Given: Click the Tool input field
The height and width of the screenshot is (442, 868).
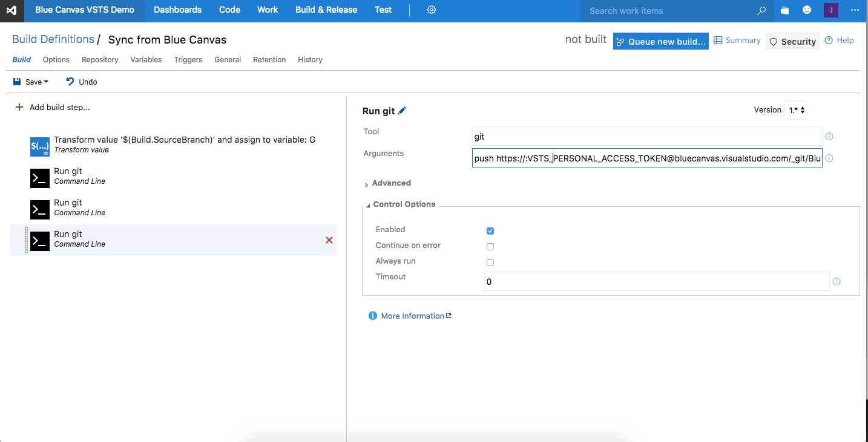Looking at the screenshot, I should [x=647, y=136].
